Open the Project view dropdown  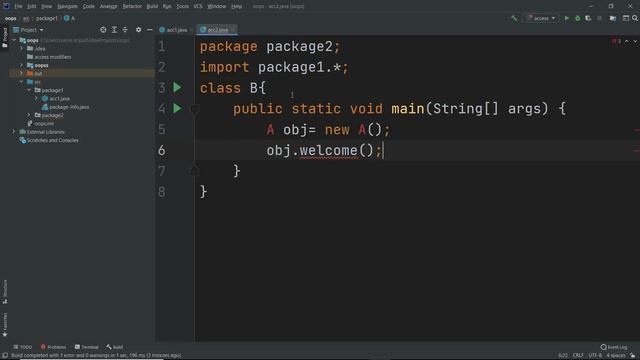29,30
